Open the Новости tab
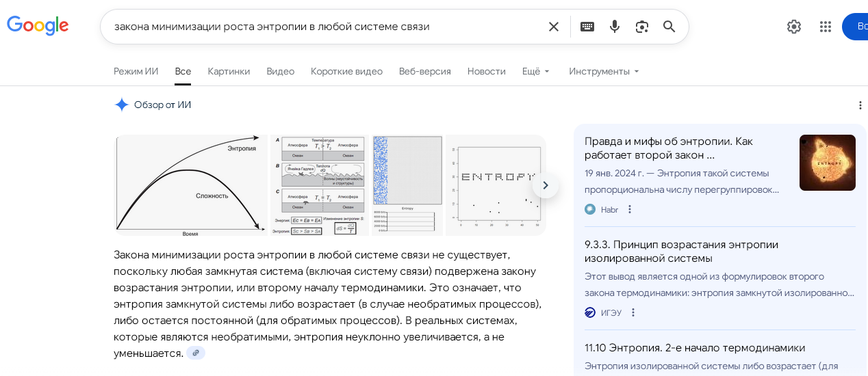 pyautogui.click(x=487, y=71)
